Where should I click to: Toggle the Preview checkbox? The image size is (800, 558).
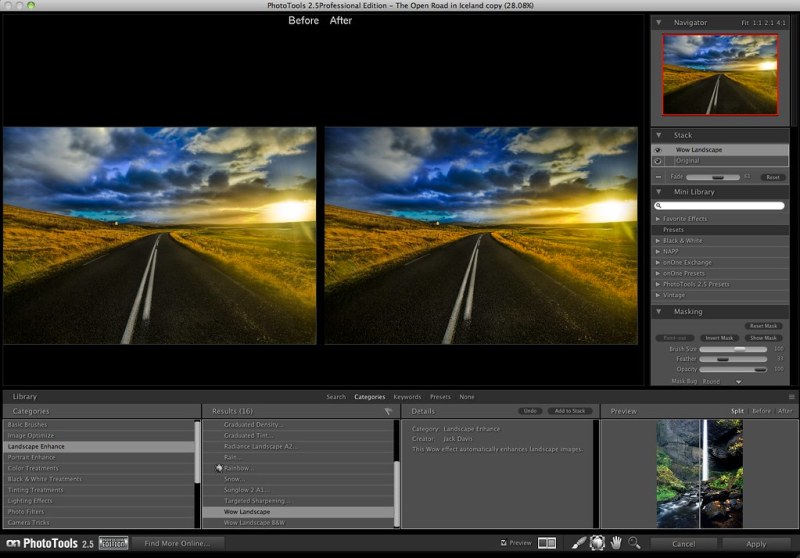(x=503, y=543)
